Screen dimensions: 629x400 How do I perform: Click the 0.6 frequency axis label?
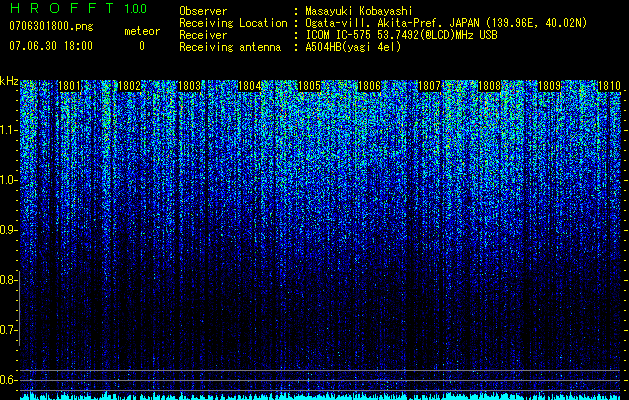pyautogui.click(x=8, y=380)
